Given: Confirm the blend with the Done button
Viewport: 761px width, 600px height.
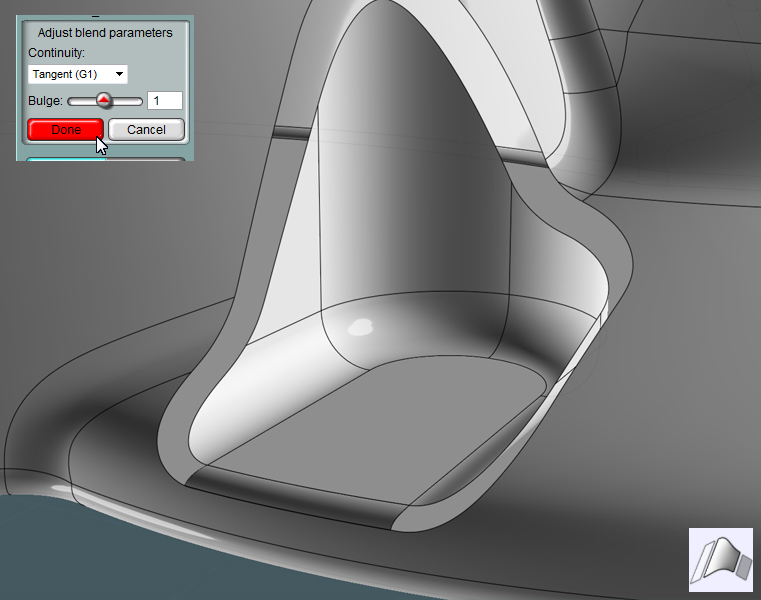Looking at the screenshot, I should click(x=66, y=130).
